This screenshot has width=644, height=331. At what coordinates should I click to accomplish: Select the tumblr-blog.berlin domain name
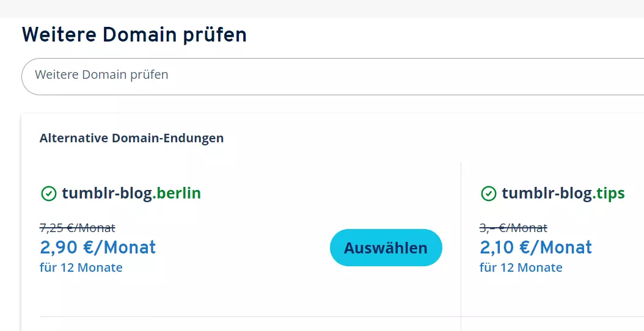[x=131, y=194]
